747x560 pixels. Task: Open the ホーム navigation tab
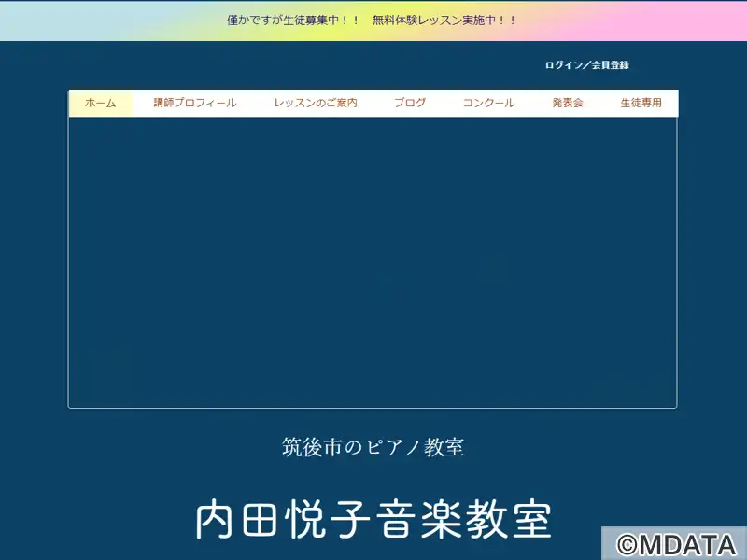101,103
